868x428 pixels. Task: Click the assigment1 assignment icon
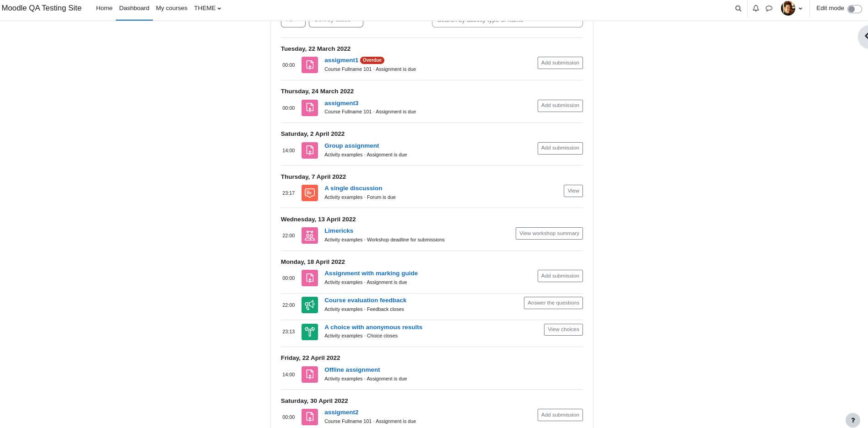[x=310, y=65]
